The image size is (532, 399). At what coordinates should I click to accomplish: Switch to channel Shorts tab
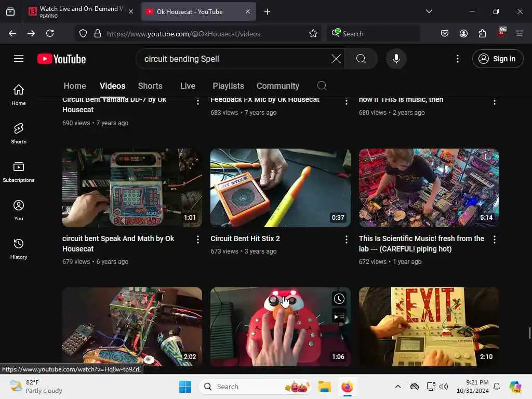(x=150, y=86)
